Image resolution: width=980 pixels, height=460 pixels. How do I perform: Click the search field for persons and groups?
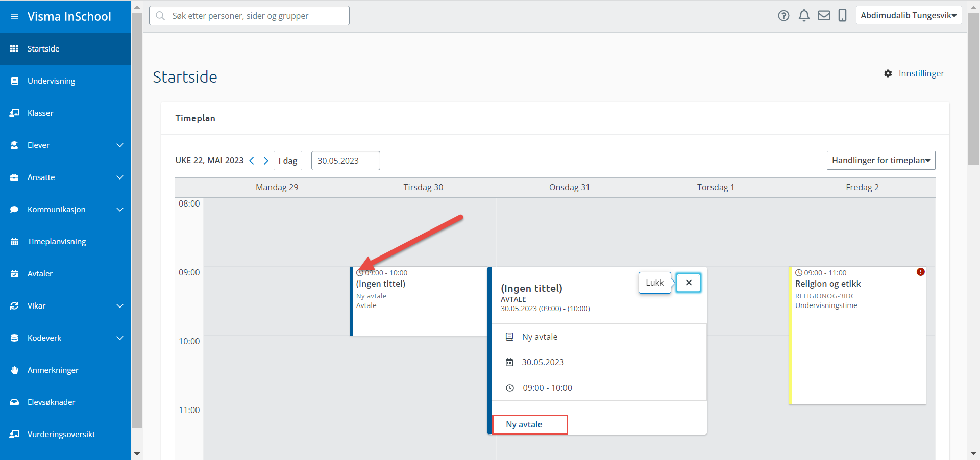(x=249, y=16)
